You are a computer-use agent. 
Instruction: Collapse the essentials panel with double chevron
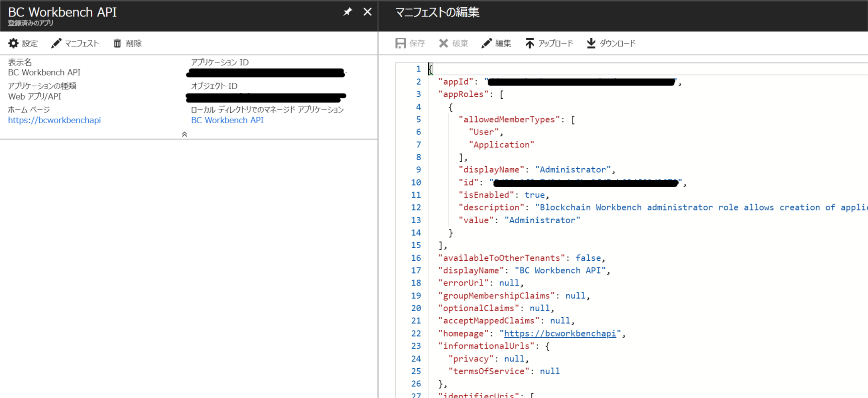click(185, 134)
